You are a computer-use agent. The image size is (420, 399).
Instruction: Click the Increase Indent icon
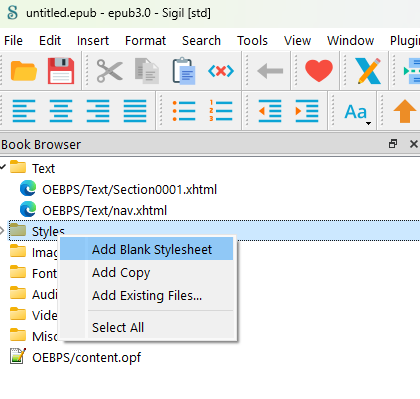(x=307, y=111)
